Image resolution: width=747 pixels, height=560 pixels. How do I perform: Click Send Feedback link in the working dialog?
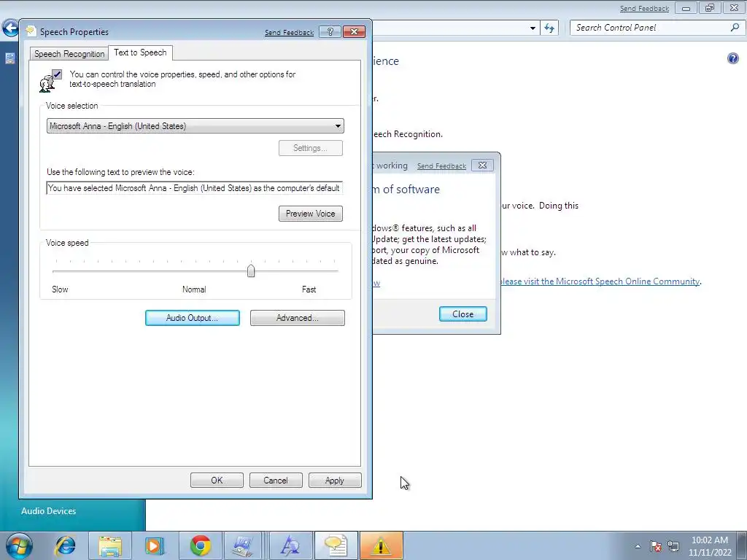pyautogui.click(x=441, y=166)
